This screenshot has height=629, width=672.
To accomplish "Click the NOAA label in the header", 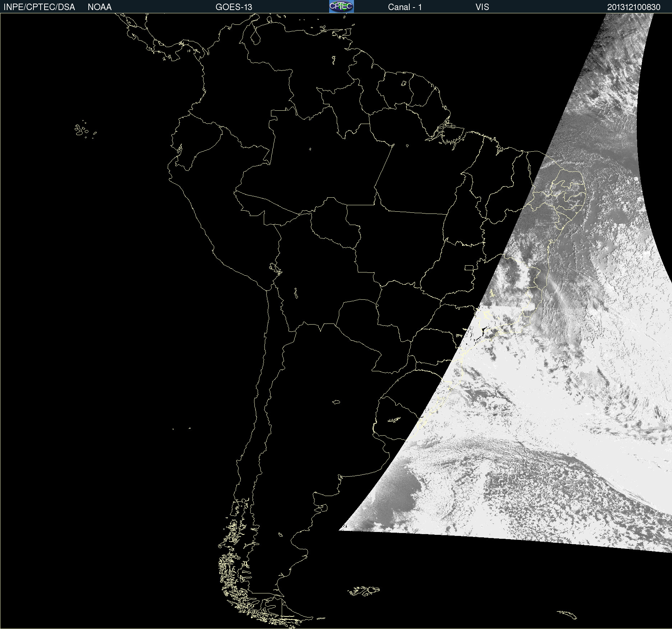I will (100, 7).
